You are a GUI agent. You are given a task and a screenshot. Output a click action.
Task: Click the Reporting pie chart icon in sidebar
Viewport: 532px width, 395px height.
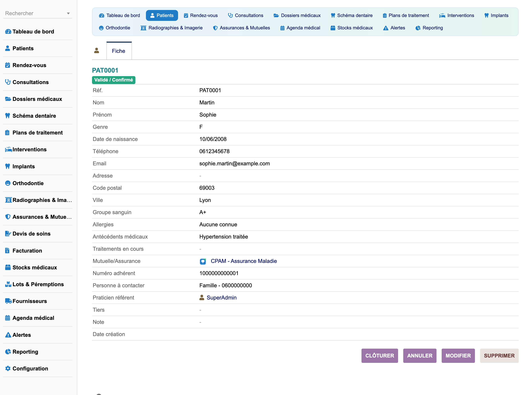tap(8, 351)
